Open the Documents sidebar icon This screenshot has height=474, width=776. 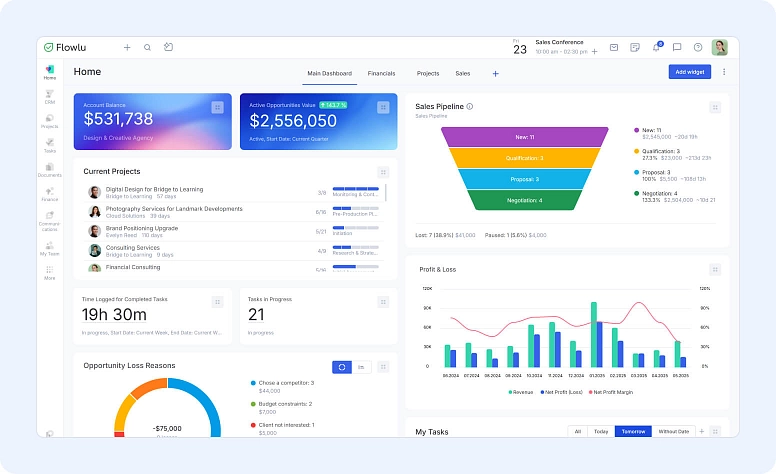(x=49, y=169)
